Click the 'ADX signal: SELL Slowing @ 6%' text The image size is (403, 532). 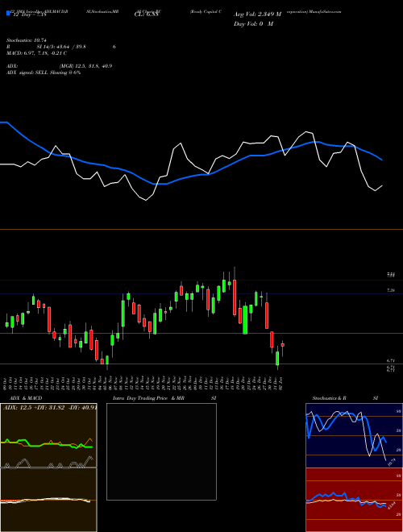point(44,73)
